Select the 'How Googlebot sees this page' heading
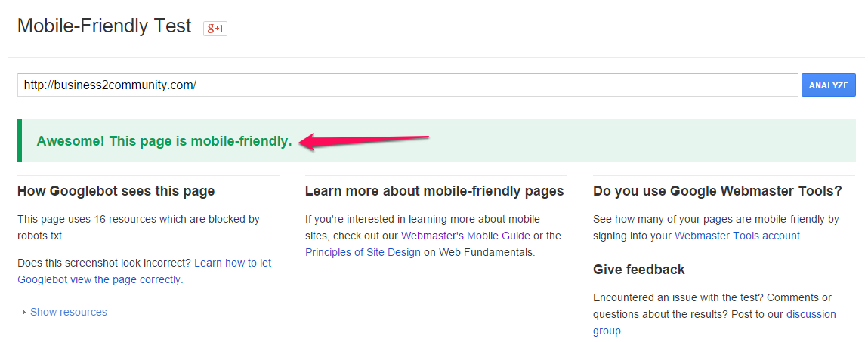The width and height of the screenshot is (868, 342). click(116, 192)
